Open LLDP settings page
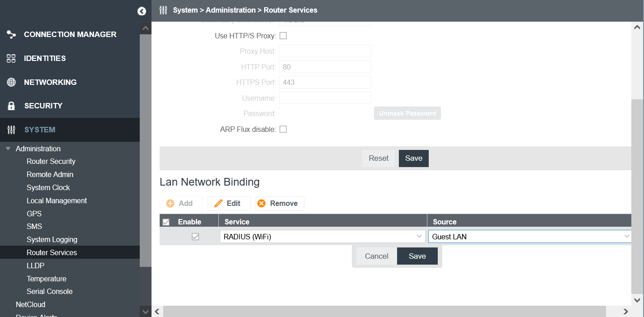Image resolution: width=644 pixels, height=317 pixels. click(35, 266)
